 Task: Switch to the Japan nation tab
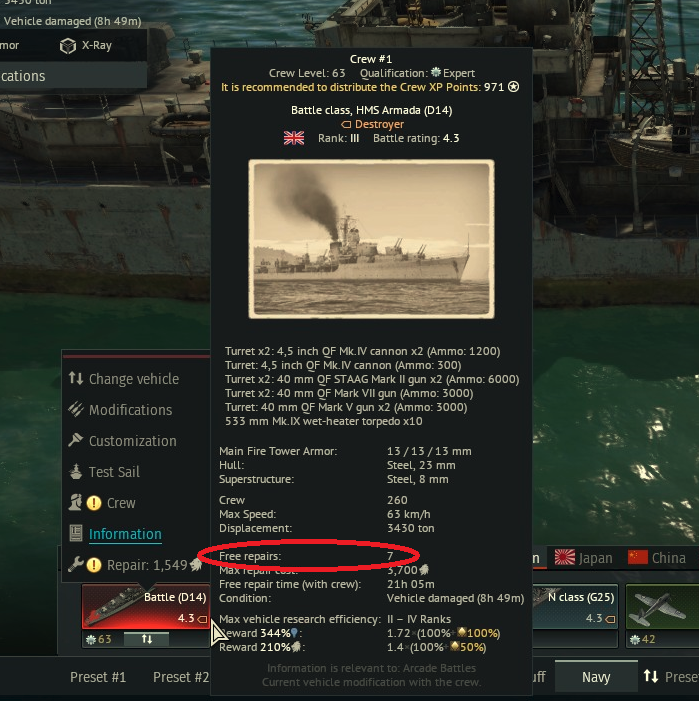click(583, 558)
